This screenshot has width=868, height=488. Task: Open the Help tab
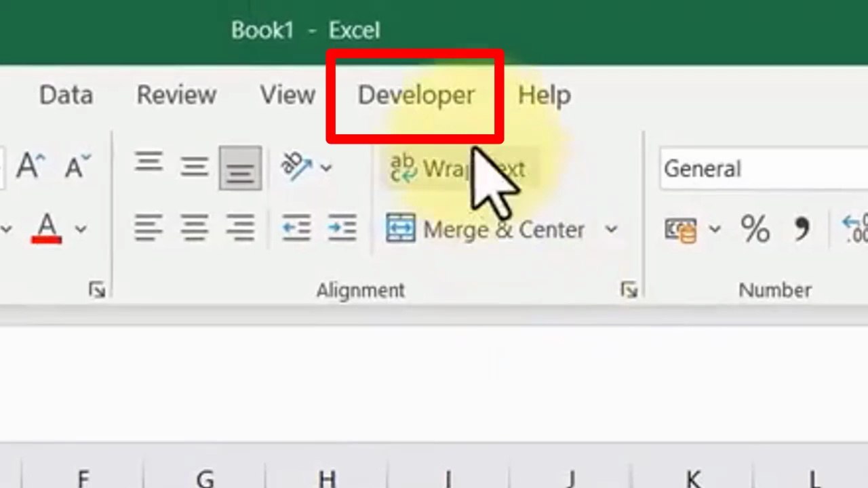pyautogui.click(x=544, y=96)
